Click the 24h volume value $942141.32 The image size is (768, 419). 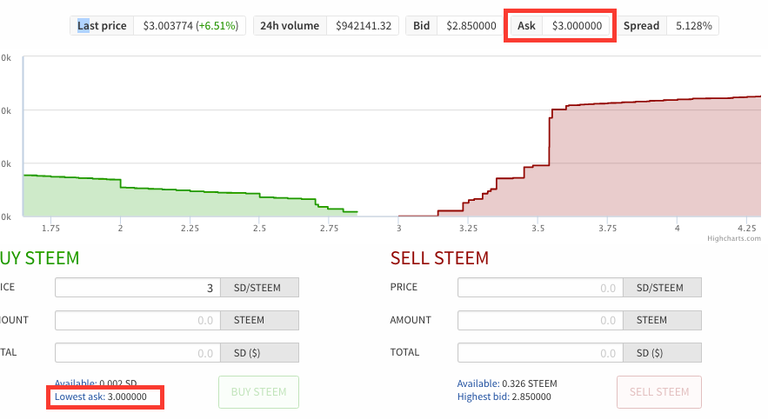pos(363,26)
